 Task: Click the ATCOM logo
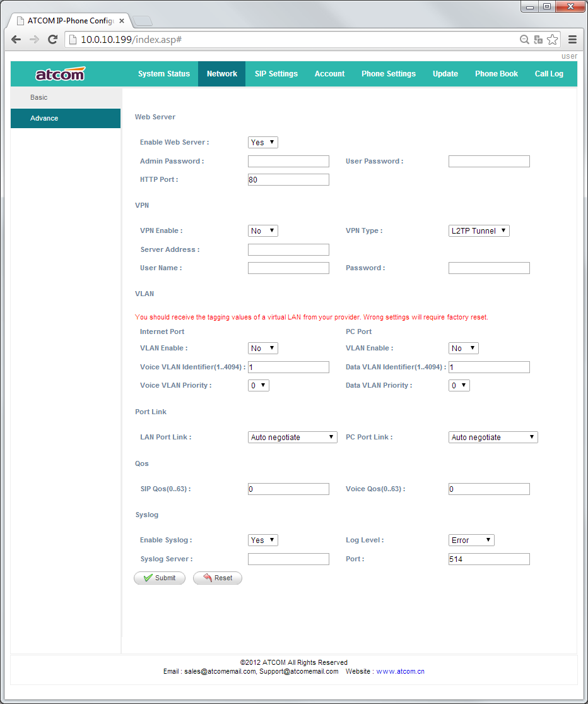(59, 75)
